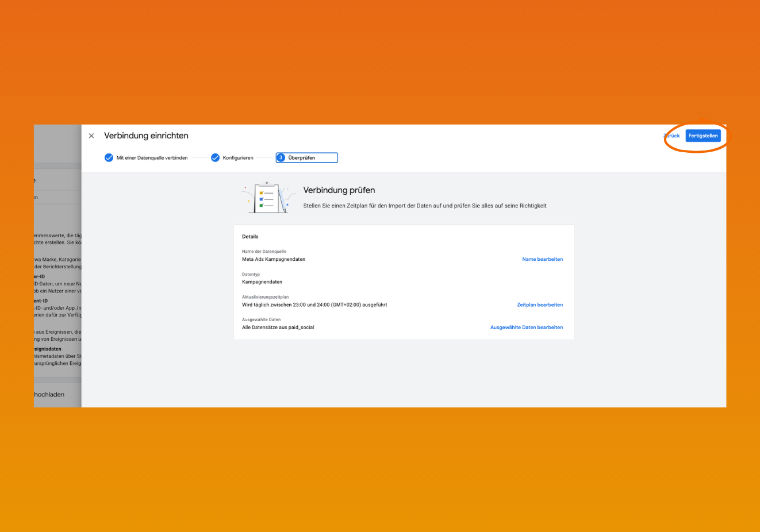Click the 'Details' card heading
The width and height of the screenshot is (760, 532).
[250, 237]
